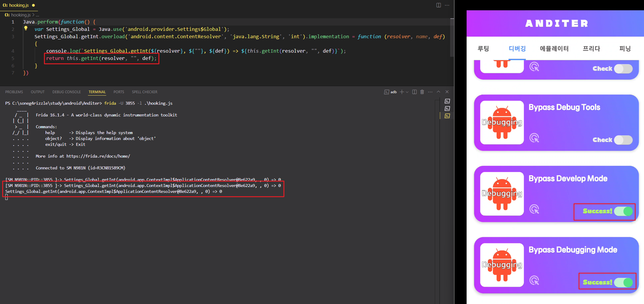This screenshot has height=304, width=644.
Task: Click the lightbulb code action icon
Action: [x=26, y=29]
